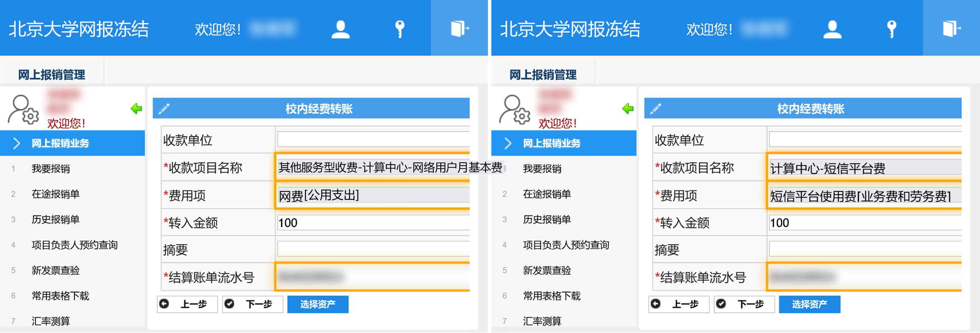Click 选择资产 button in right form
Image resolution: width=980 pixels, height=333 pixels.
point(809,304)
